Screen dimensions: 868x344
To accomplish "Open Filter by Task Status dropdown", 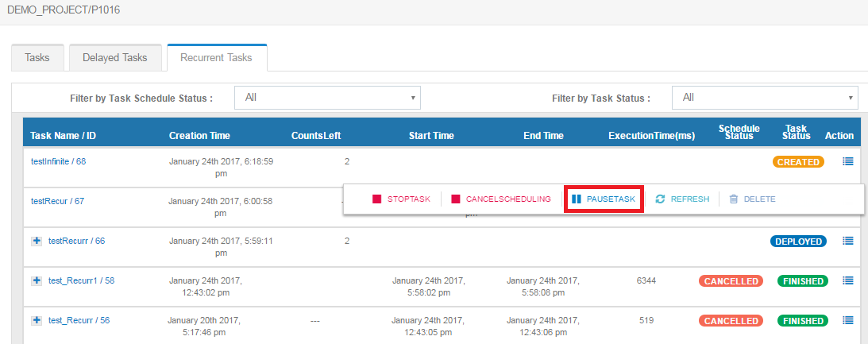I will click(x=764, y=98).
